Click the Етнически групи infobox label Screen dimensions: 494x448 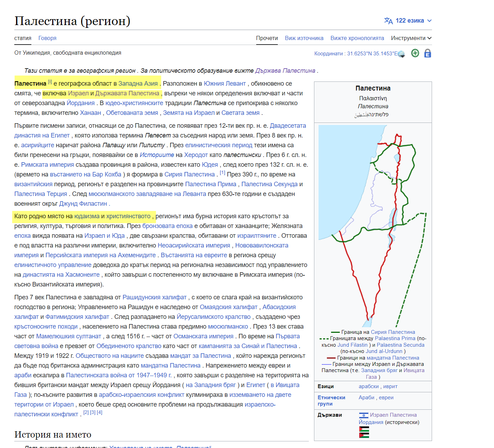331,401
